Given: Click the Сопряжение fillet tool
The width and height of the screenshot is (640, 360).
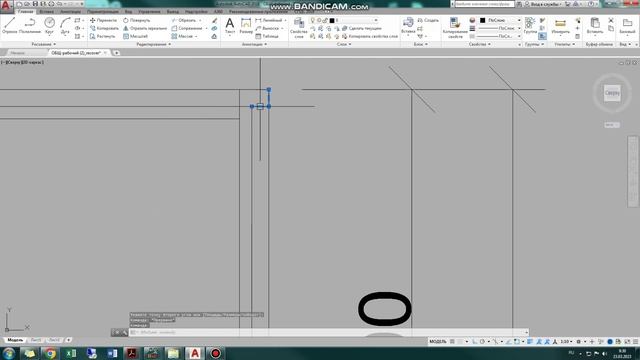Looking at the screenshot, I should (187, 28).
